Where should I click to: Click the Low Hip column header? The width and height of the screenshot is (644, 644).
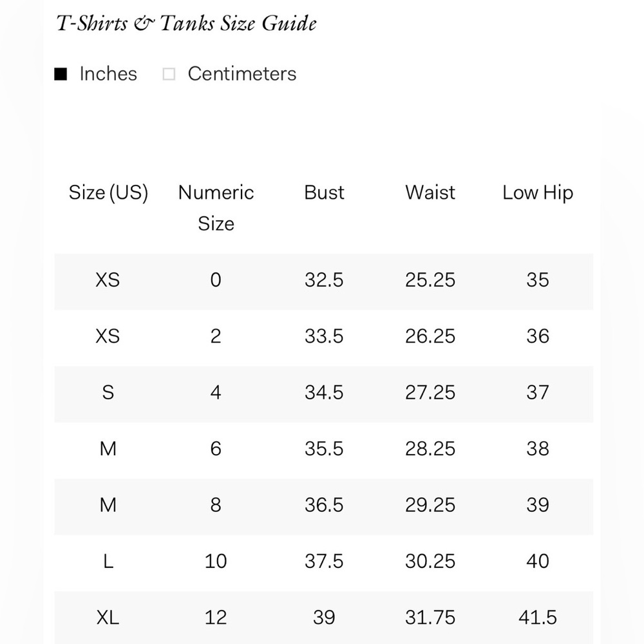(538, 193)
